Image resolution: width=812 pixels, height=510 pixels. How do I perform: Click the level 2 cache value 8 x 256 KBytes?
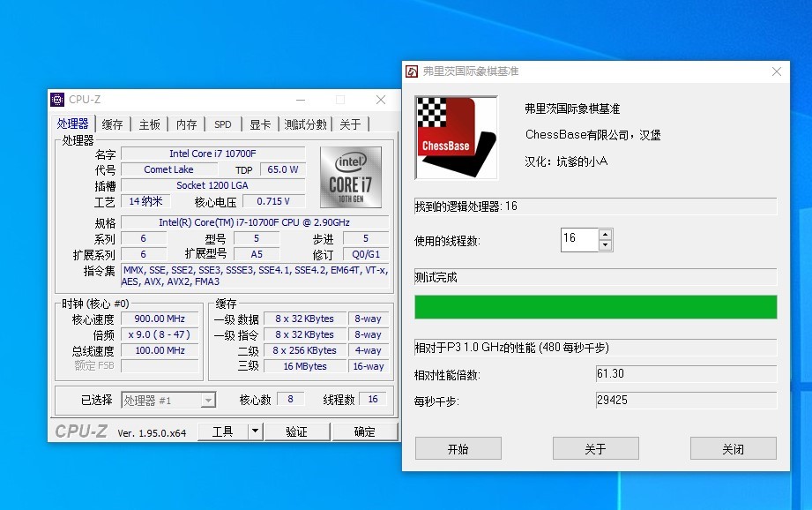pos(305,350)
